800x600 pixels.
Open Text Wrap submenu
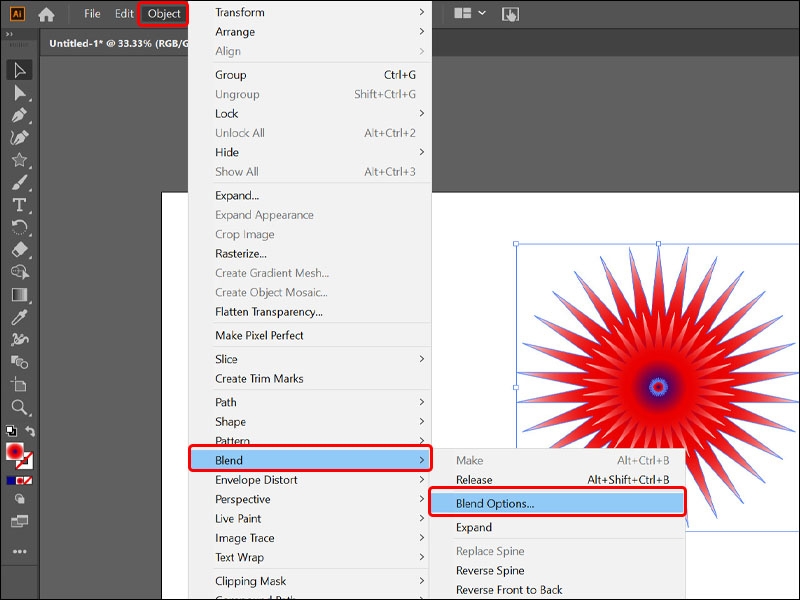coord(310,557)
